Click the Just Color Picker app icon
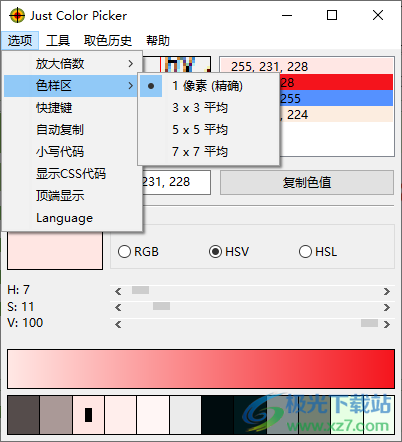This screenshot has width=402, height=442. [17, 15]
